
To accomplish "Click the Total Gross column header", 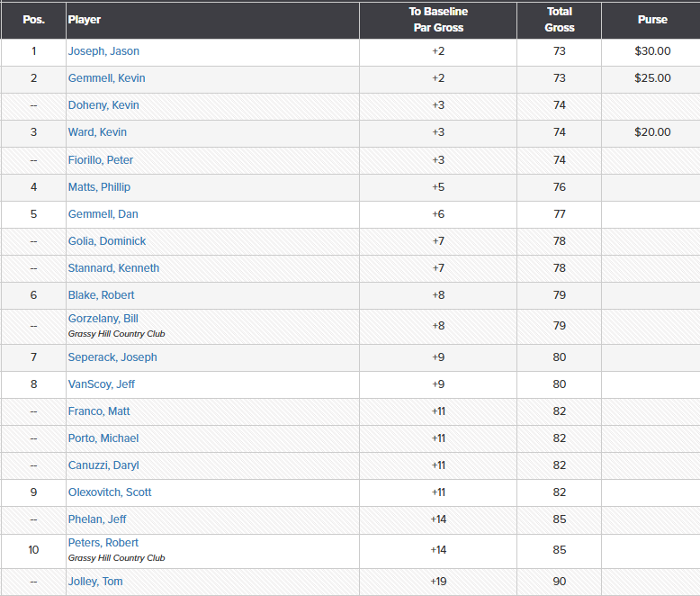I will (x=560, y=20).
